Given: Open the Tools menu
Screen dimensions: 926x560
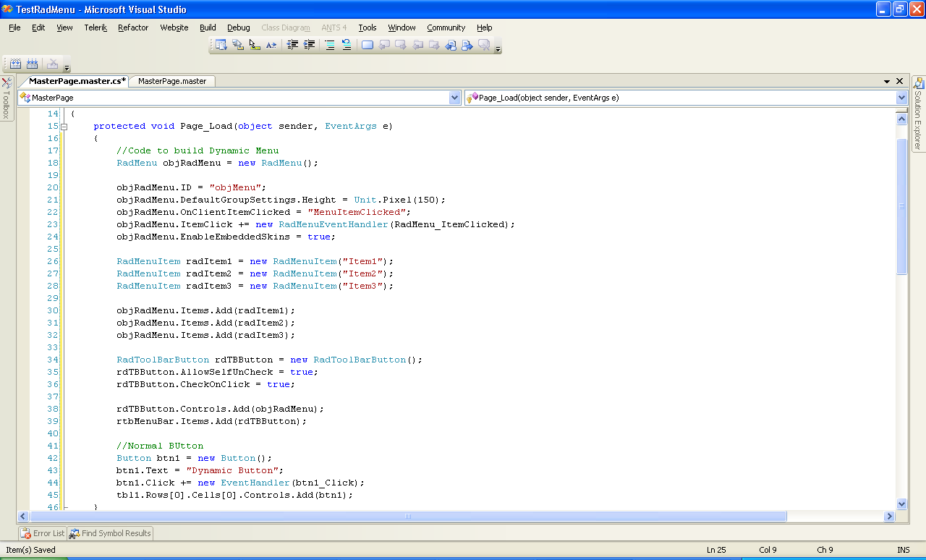Looking at the screenshot, I should pyautogui.click(x=368, y=27).
